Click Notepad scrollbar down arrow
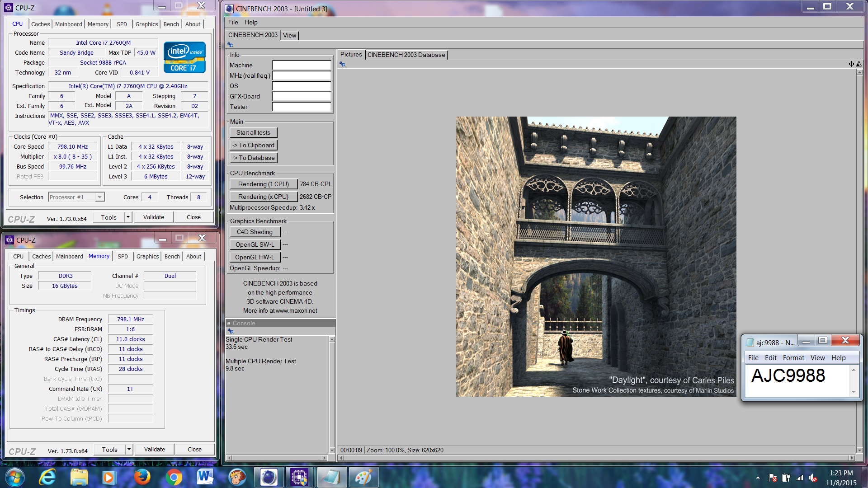868x488 pixels. click(854, 392)
